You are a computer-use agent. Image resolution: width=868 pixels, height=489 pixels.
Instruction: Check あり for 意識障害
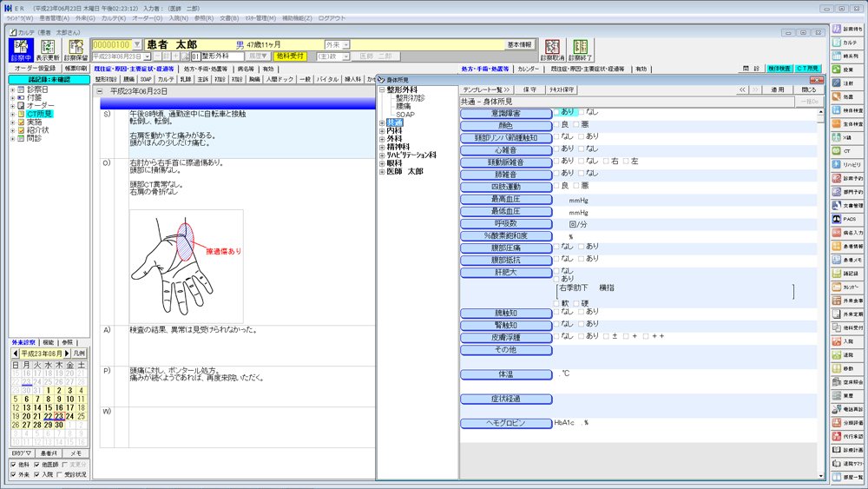(556, 112)
